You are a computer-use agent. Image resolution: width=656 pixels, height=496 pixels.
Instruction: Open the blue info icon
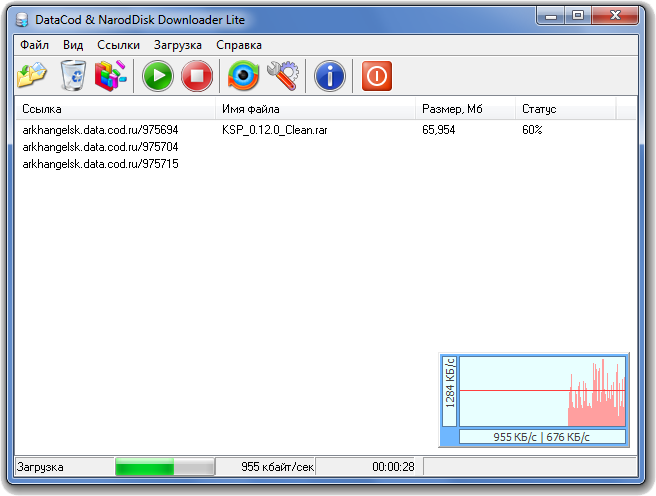(x=330, y=76)
